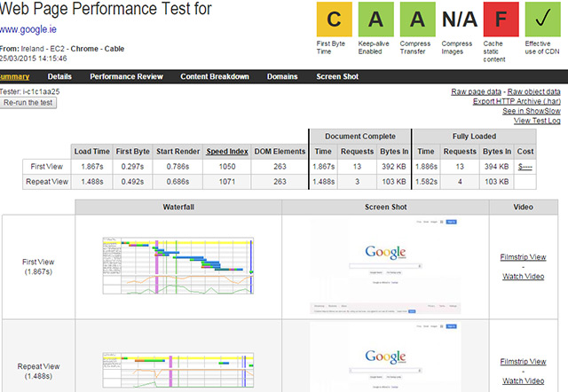The width and height of the screenshot is (568, 392).
Task: Open the Raw page data link
Action: pos(476,91)
